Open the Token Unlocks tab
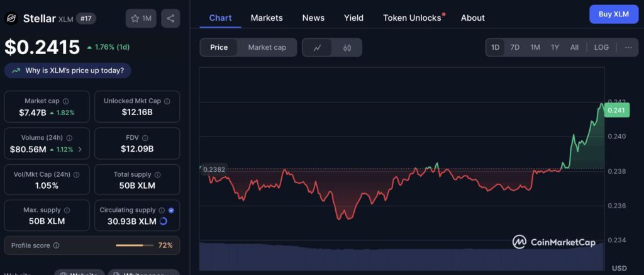This screenshot has height=275, width=644. click(413, 18)
